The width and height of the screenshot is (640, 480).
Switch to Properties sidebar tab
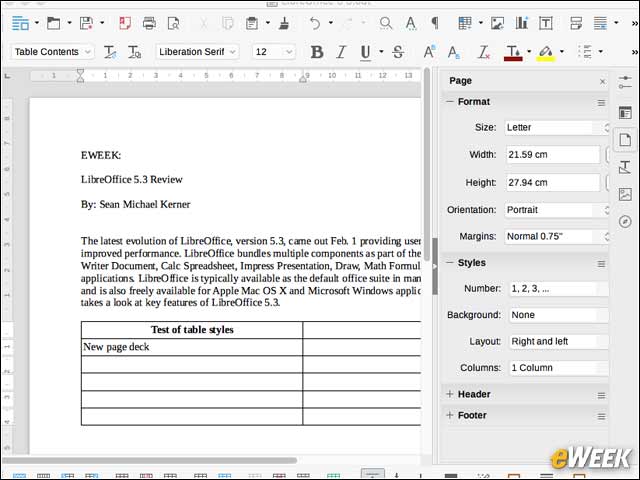pos(625,113)
